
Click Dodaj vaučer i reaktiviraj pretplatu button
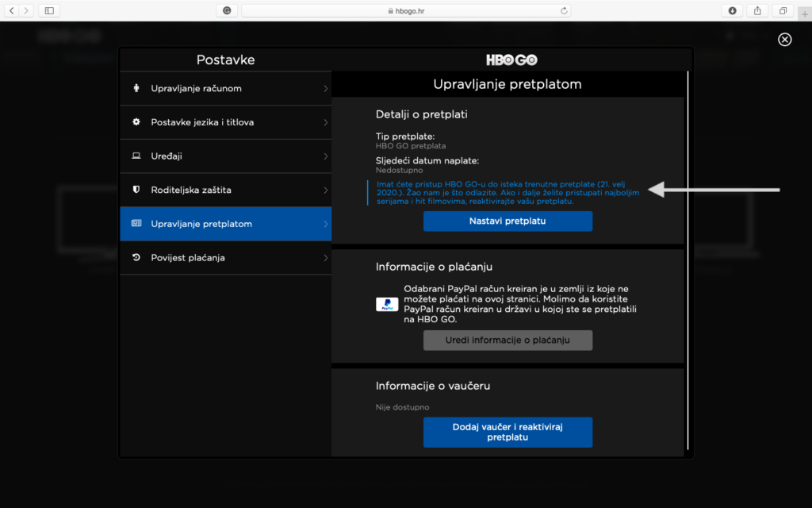(x=507, y=432)
